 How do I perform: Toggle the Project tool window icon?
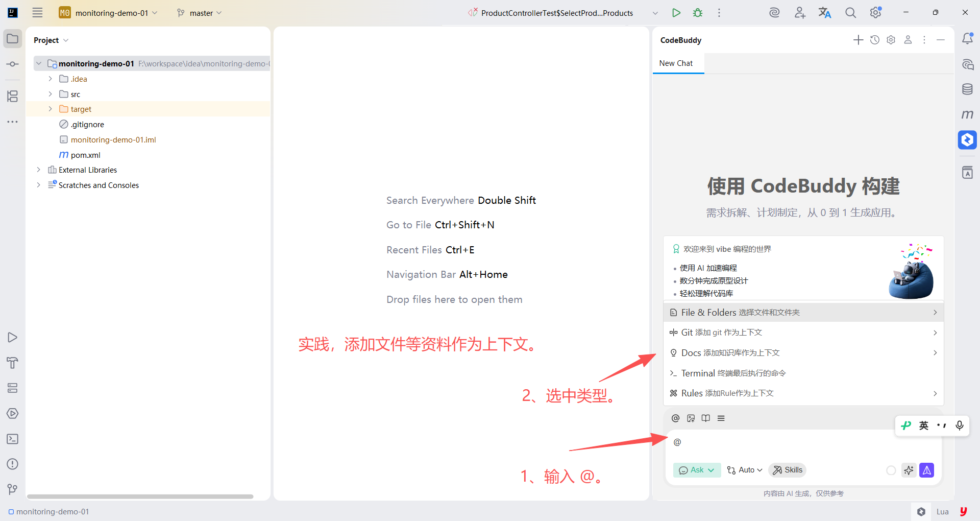pos(13,39)
